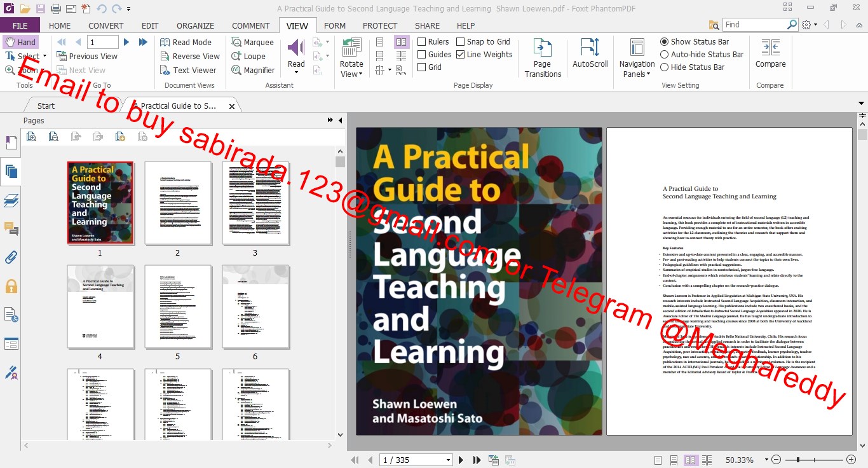The width and height of the screenshot is (868, 468).
Task: Open Text Viewer
Action: coord(188,70)
